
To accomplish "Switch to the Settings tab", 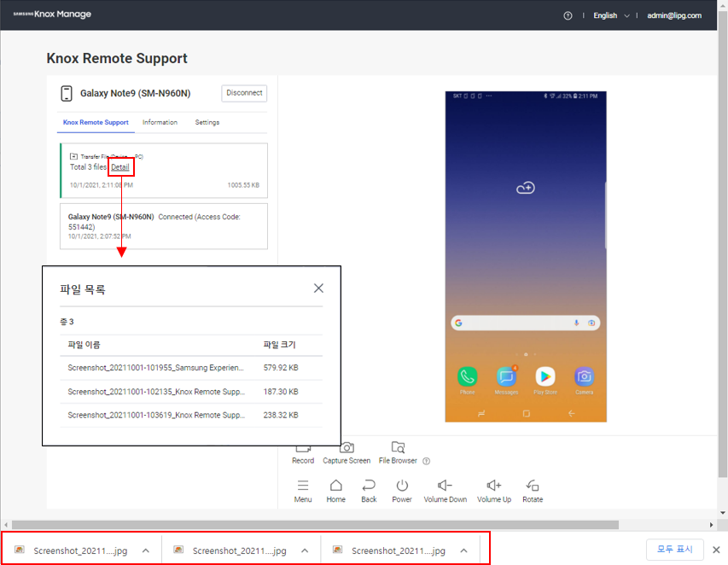I will click(207, 122).
